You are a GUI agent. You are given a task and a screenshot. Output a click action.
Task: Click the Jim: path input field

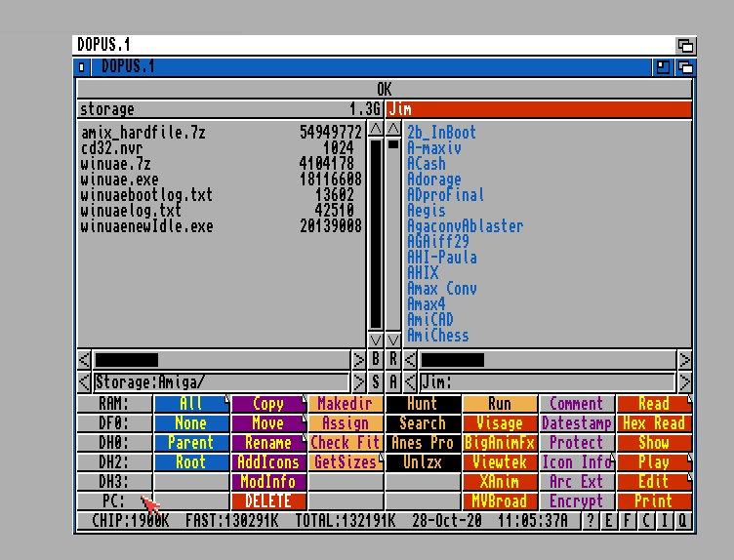(548, 382)
